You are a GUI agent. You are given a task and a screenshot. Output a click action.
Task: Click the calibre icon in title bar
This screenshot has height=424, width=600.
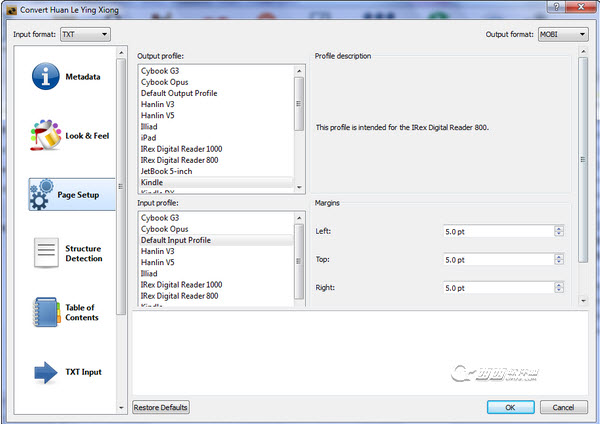12,10
